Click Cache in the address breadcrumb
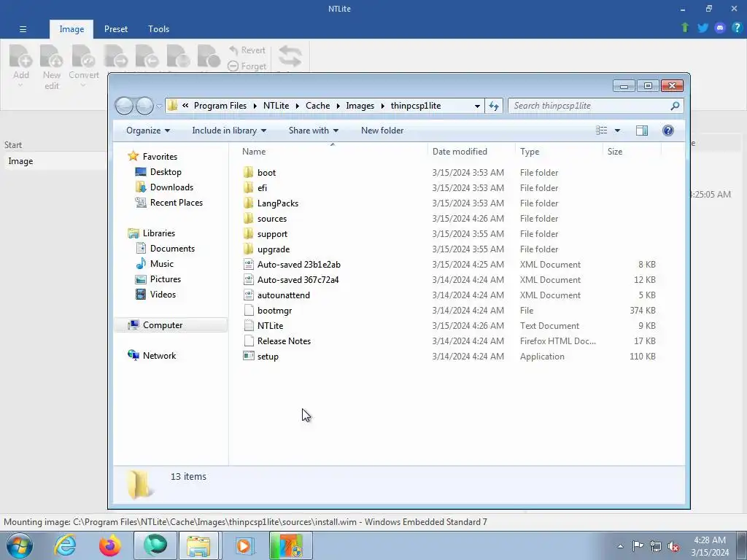747x560 pixels. tap(318, 106)
